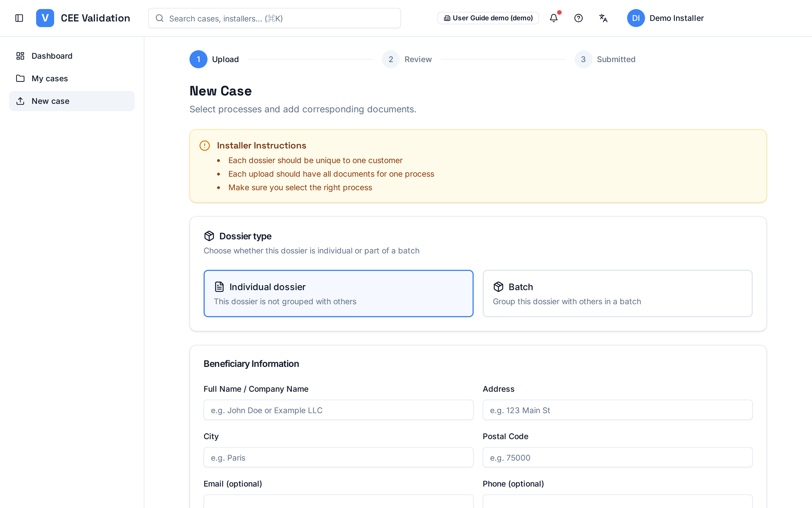Viewport: 812px width, 508px height.
Task: Open the notifications bell
Action: [554, 18]
